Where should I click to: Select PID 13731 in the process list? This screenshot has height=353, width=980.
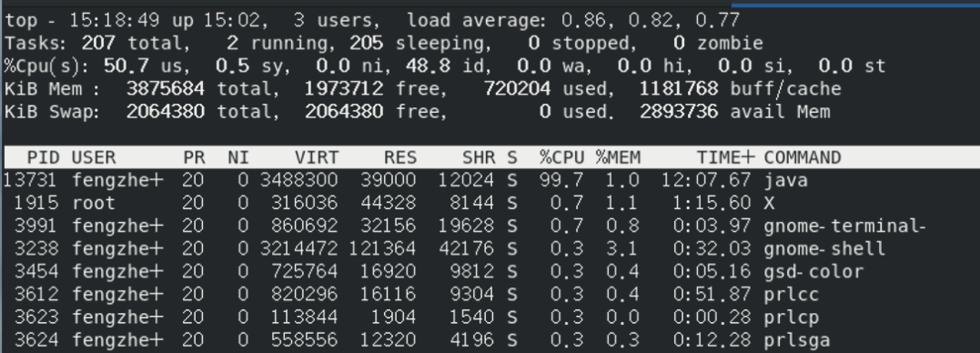(x=30, y=180)
